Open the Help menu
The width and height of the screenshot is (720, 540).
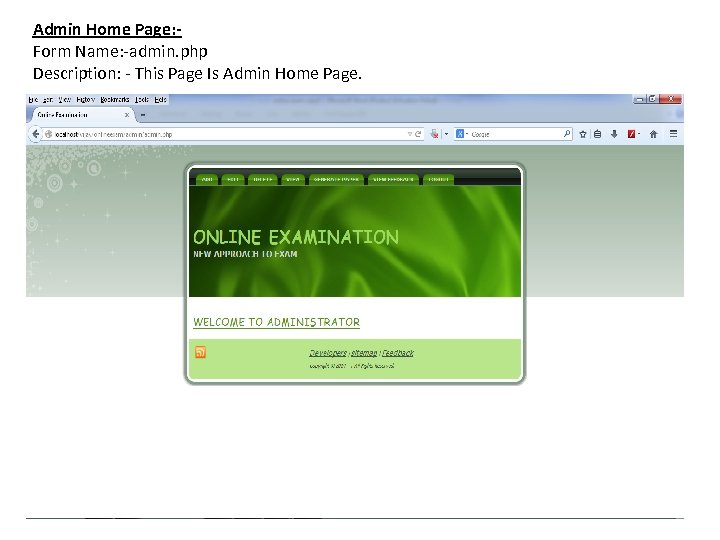[x=160, y=100]
